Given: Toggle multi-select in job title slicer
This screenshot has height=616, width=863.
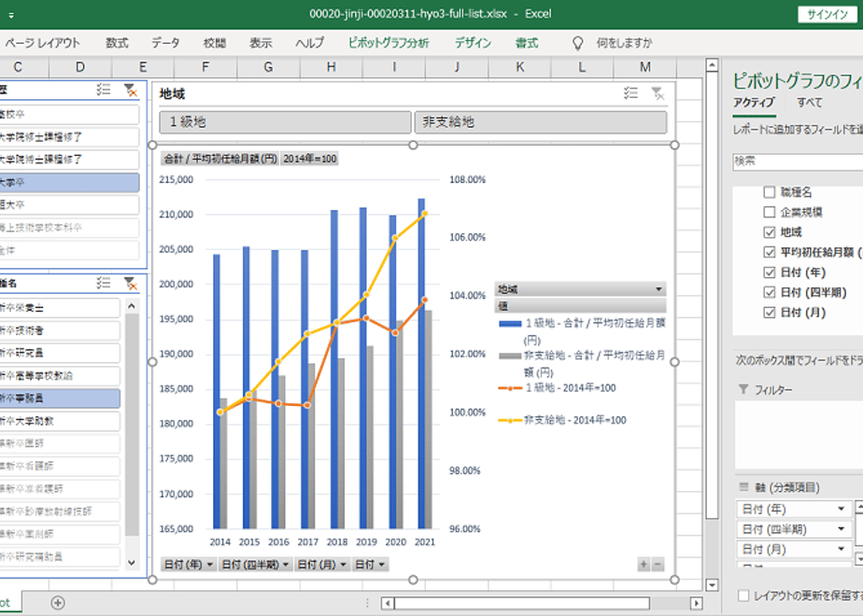Looking at the screenshot, I should (x=103, y=283).
